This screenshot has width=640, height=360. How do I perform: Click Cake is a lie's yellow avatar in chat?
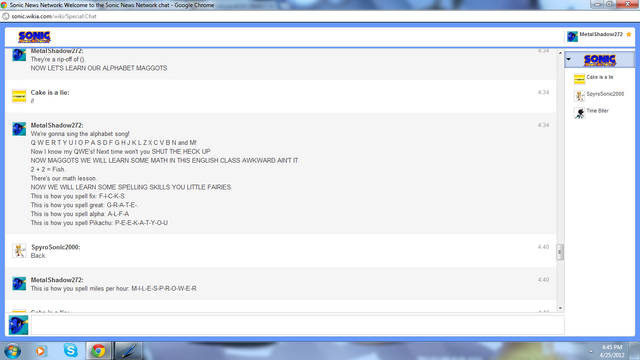[x=19, y=96]
